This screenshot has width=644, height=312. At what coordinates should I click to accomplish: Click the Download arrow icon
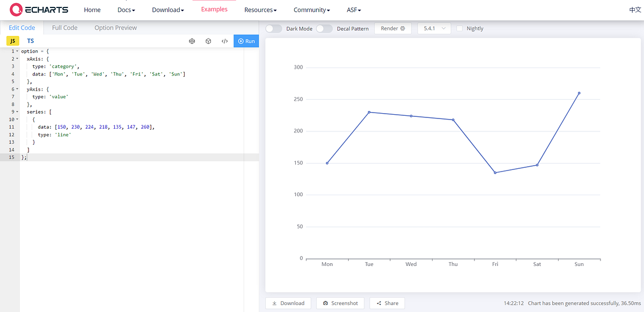pyautogui.click(x=274, y=303)
